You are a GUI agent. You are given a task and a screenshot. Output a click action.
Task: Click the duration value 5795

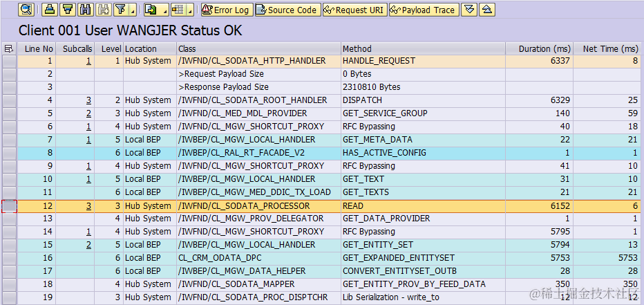(x=560, y=232)
